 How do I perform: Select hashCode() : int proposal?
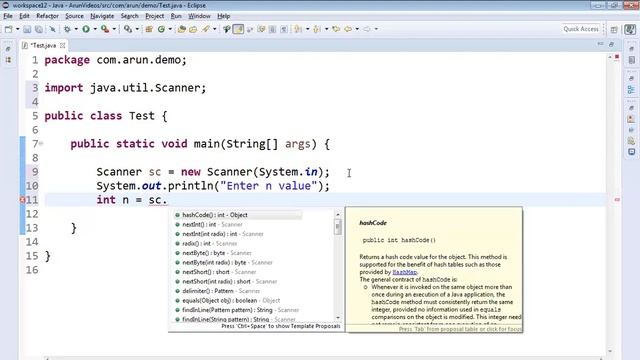click(238, 215)
